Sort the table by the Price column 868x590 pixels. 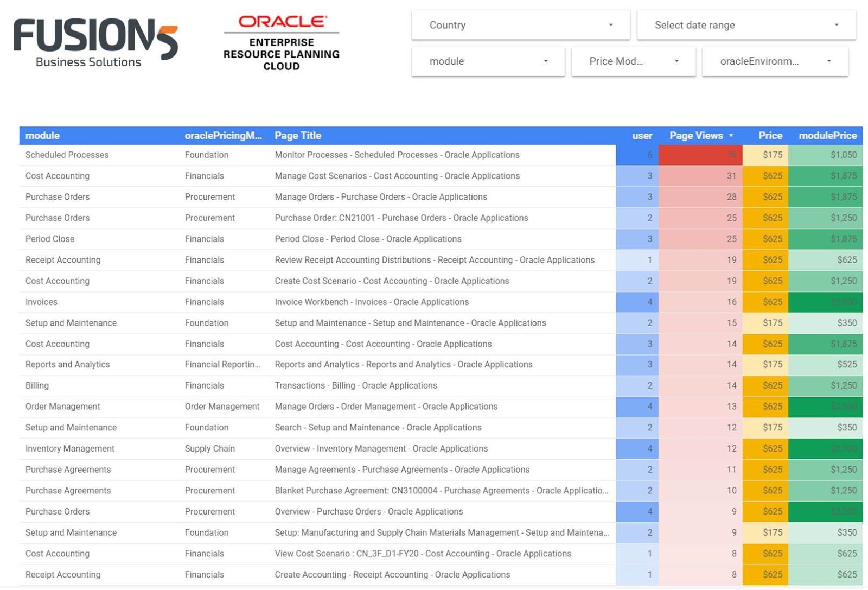point(770,136)
